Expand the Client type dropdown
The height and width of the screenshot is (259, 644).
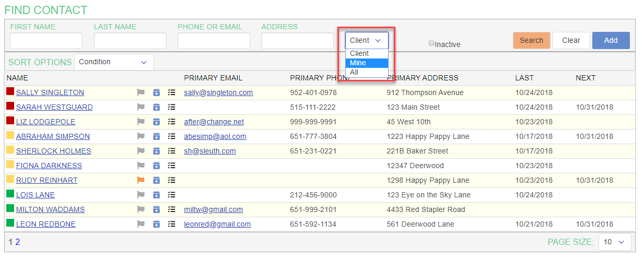[x=366, y=40]
